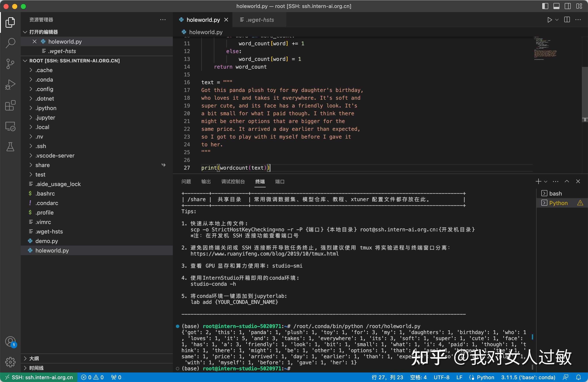Toggle the bottom panel visibility
Image resolution: width=588 pixels, height=382 pixels.
(556, 6)
